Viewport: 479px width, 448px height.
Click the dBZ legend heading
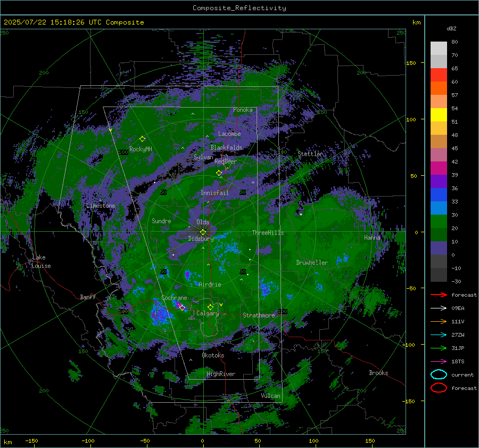coord(451,28)
